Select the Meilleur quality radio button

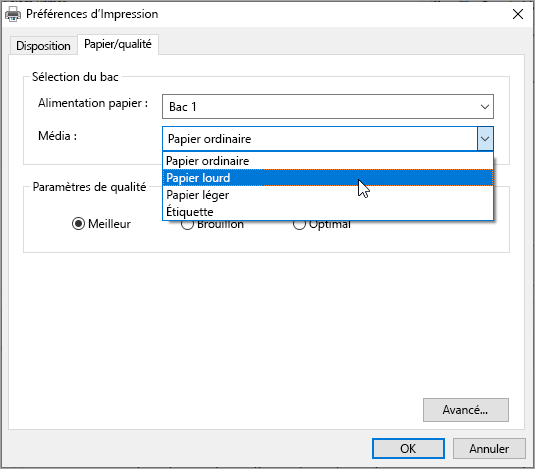(78, 224)
